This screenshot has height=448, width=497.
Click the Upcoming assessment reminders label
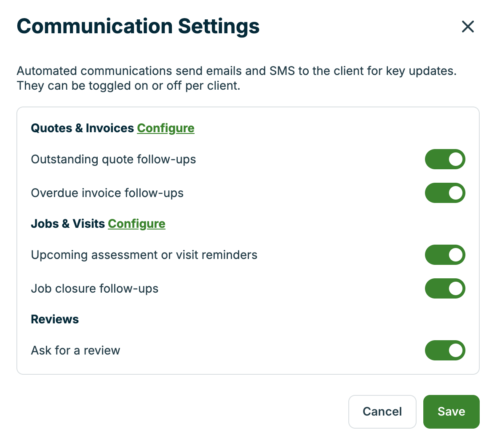[144, 255]
